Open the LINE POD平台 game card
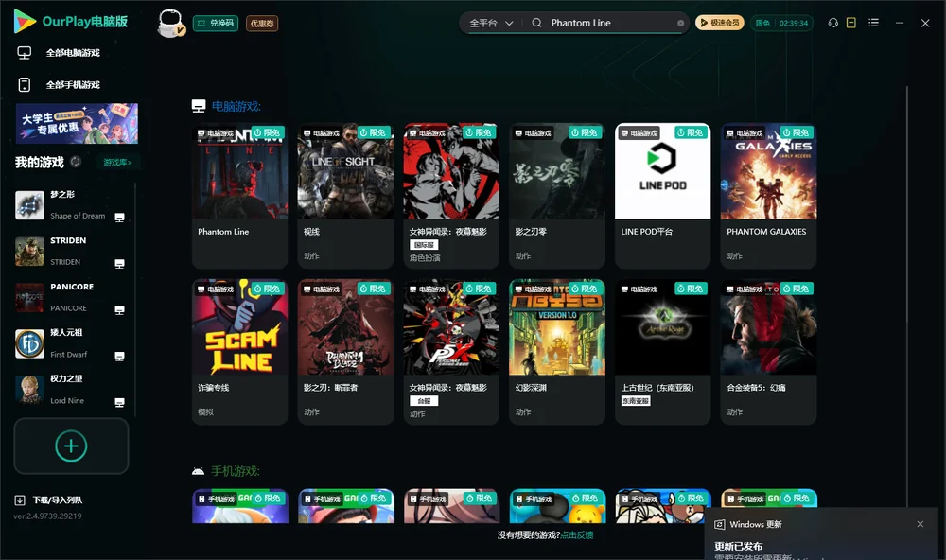Image resolution: width=946 pixels, height=560 pixels. pos(662,196)
